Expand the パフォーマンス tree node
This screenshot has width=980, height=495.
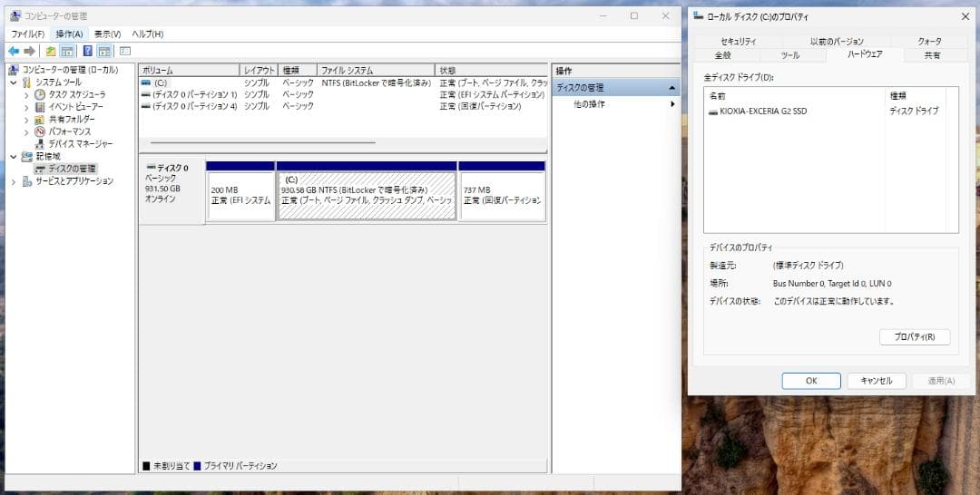coord(26,131)
